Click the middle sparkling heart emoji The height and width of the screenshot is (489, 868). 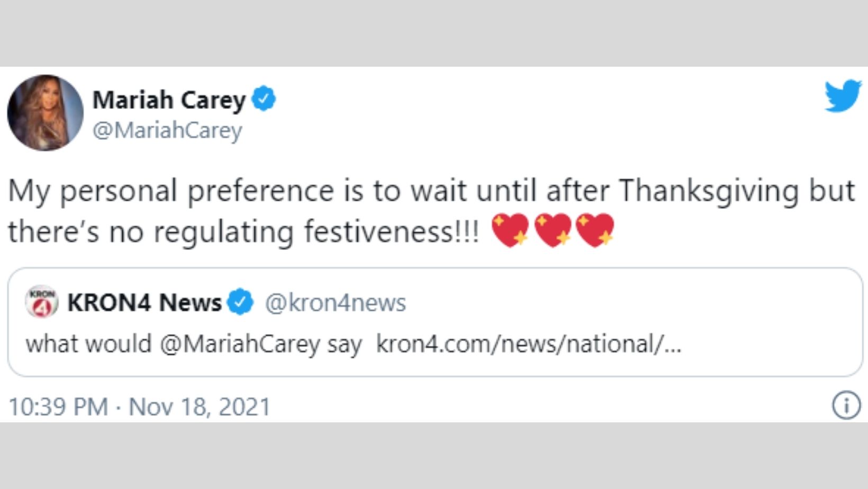click(x=553, y=231)
